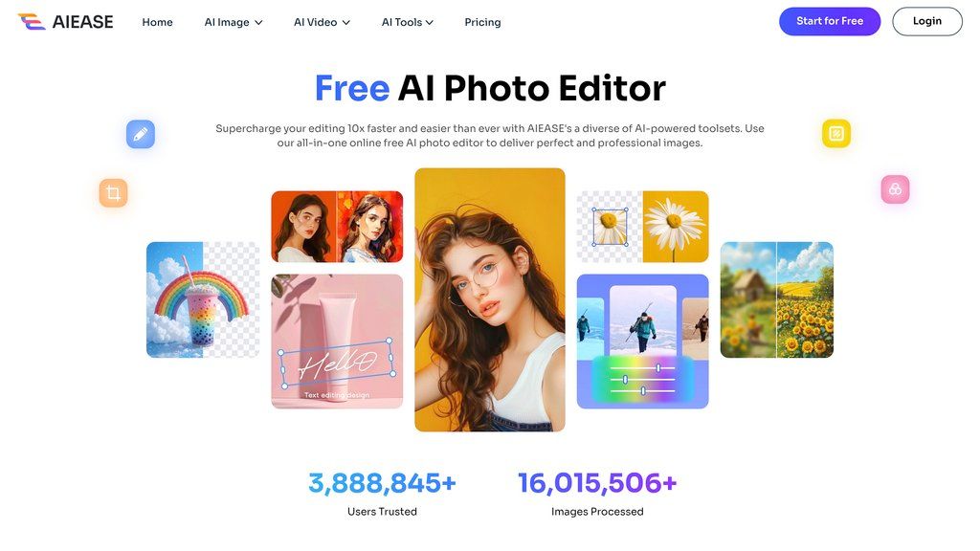Open the rainbow drink background removal thumbnail

[203, 299]
